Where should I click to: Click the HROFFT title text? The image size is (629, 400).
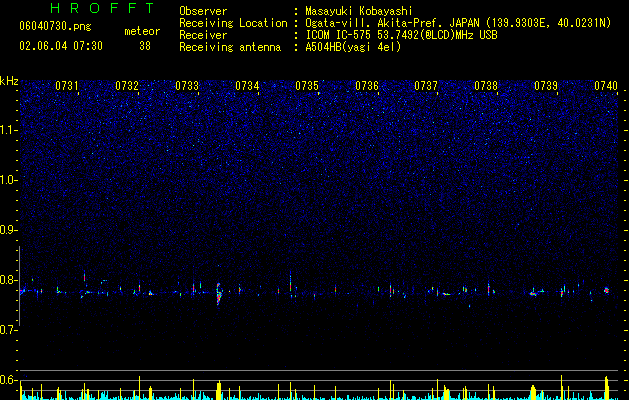click(103, 8)
